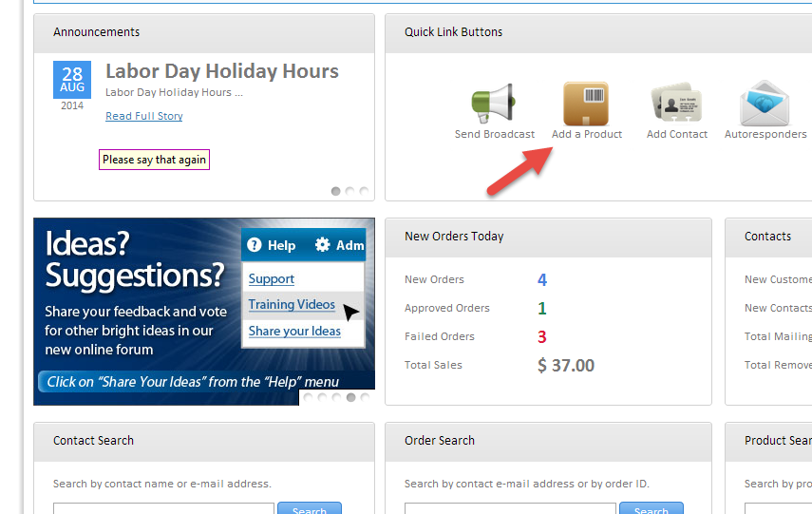Click the Contact Search text field
This screenshot has width=812, height=514.
pyautogui.click(x=163, y=509)
